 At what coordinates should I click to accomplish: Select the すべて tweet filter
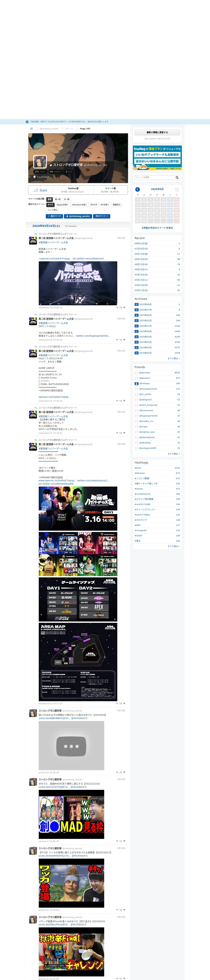[x=51, y=205]
